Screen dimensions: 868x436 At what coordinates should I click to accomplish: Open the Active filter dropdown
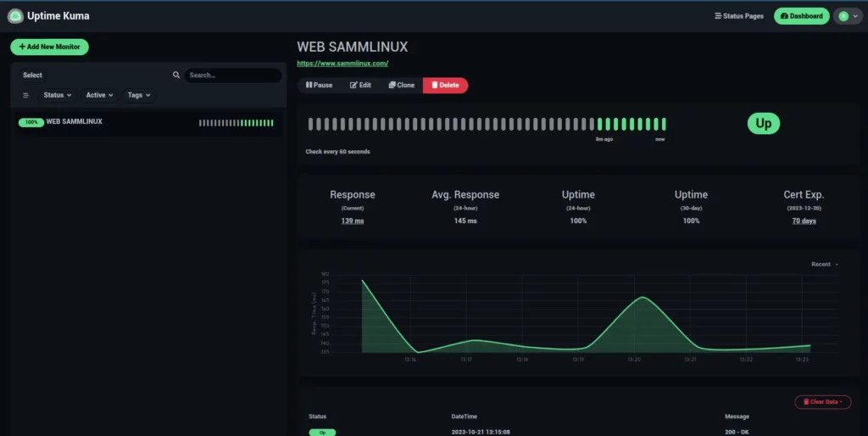[x=100, y=95]
